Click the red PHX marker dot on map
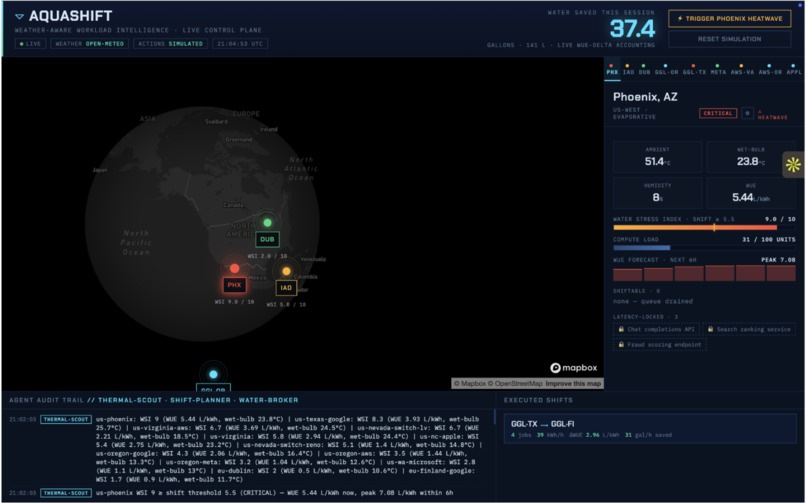 (234, 268)
